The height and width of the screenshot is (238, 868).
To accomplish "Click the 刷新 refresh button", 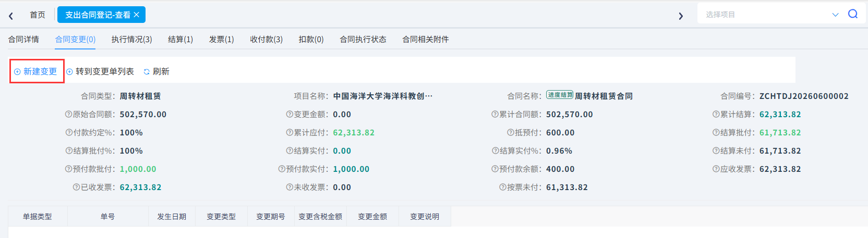I will [156, 71].
